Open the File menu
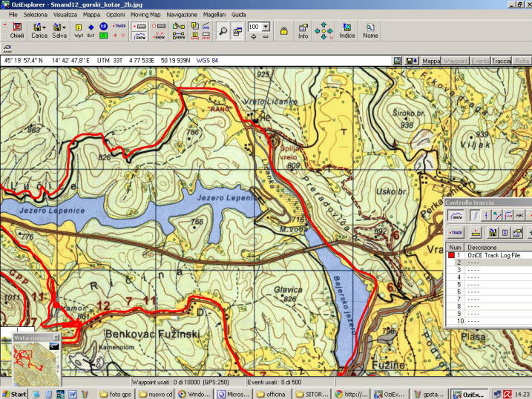This screenshot has height=399, width=532. [x=13, y=15]
